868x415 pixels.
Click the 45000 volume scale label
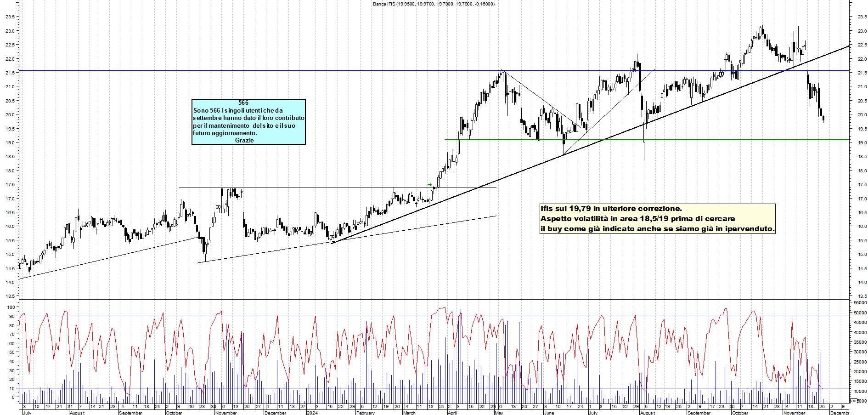coord(860,323)
